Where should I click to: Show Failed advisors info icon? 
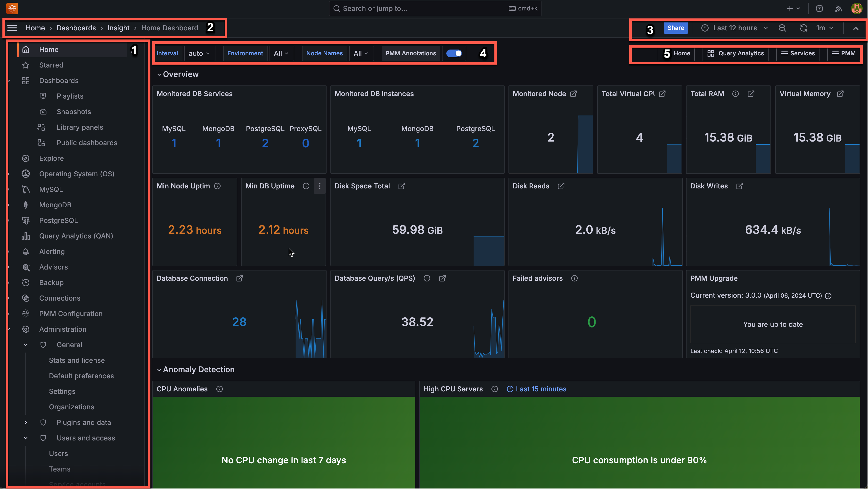(574, 278)
